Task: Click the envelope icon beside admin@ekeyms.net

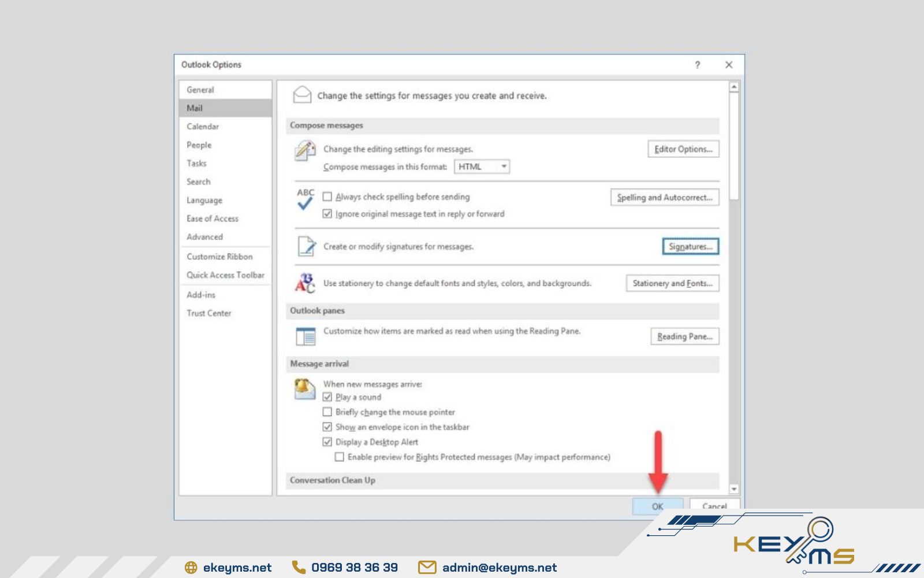Action: coord(427,568)
